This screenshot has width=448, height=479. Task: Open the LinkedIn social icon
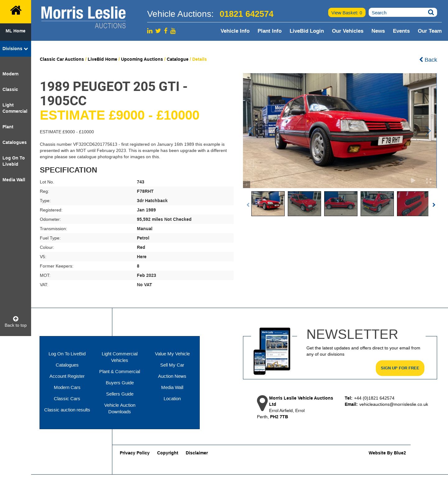pos(150,31)
